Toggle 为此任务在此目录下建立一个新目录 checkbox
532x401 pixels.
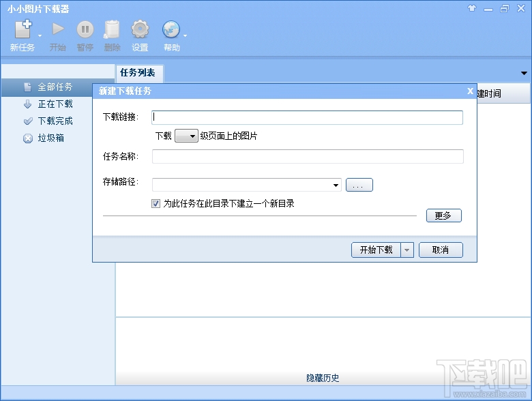(x=156, y=203)
